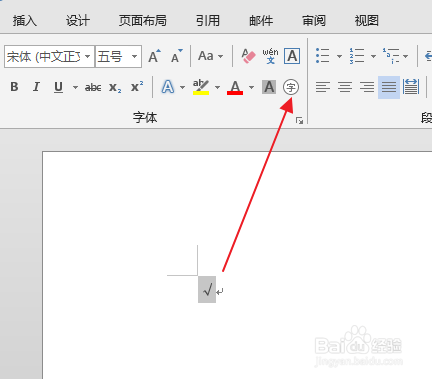This screenshot has height=379, width=432.
Task: Apply red font color
Action: [235, 87]
